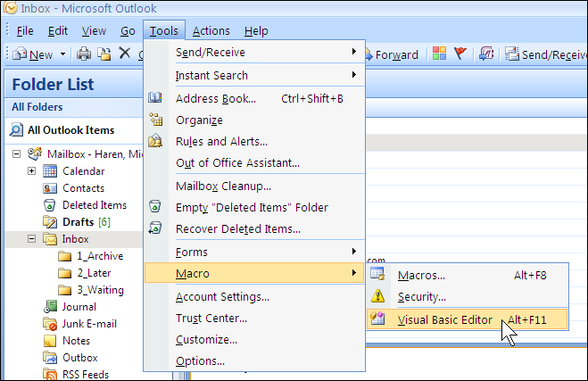Screen dimensions: 588x381
Task: Open the New button dropdown arrow
Action: 63,54
